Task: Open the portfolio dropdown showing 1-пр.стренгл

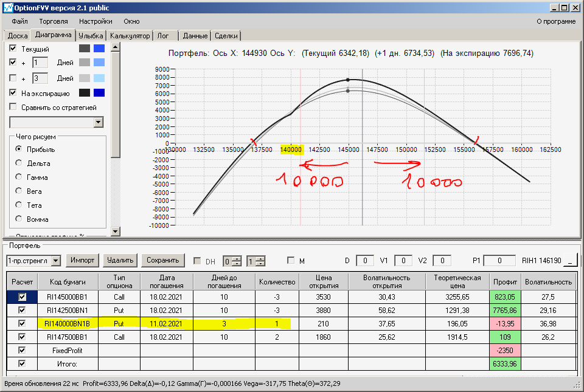Action: (x=56, y=261)
